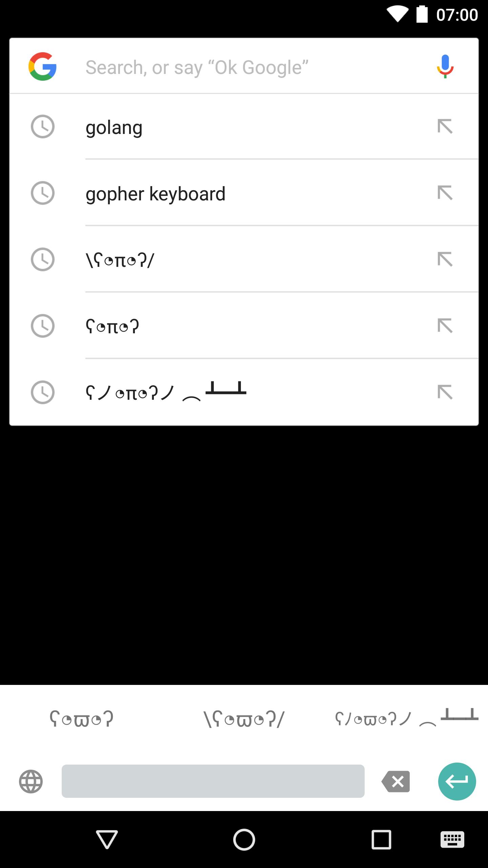Tap the Android home circle button

244,840
